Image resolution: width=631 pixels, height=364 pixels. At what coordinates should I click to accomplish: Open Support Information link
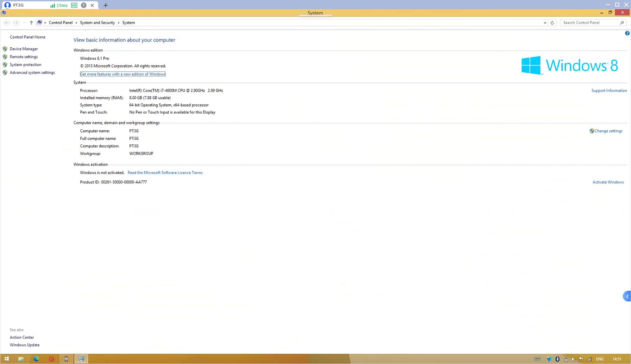click(609, 91)
